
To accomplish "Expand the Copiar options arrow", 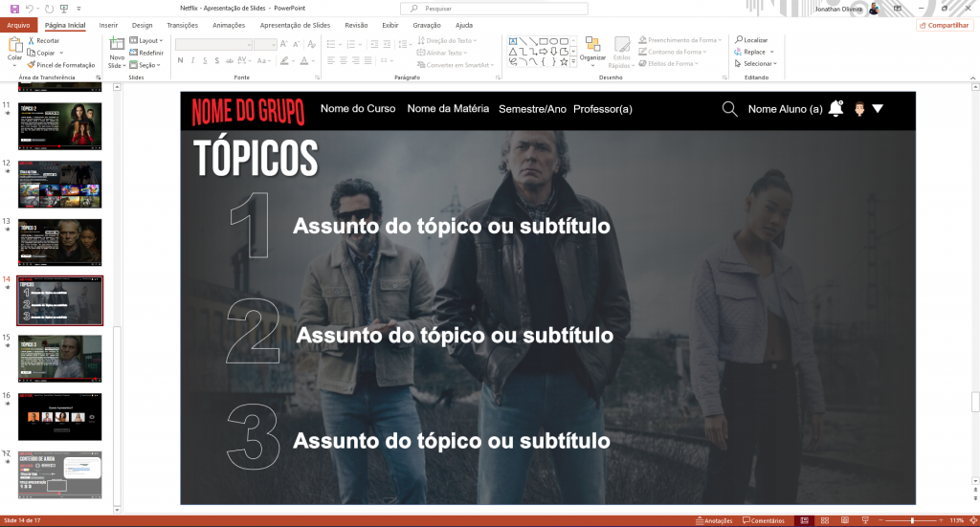I will click(x=61, y=53).
